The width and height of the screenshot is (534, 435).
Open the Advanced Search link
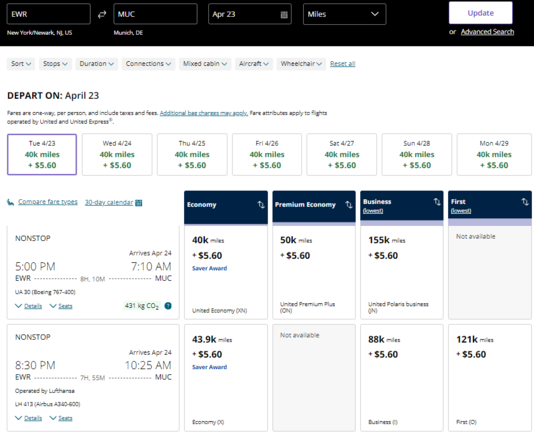click(487, 32)
